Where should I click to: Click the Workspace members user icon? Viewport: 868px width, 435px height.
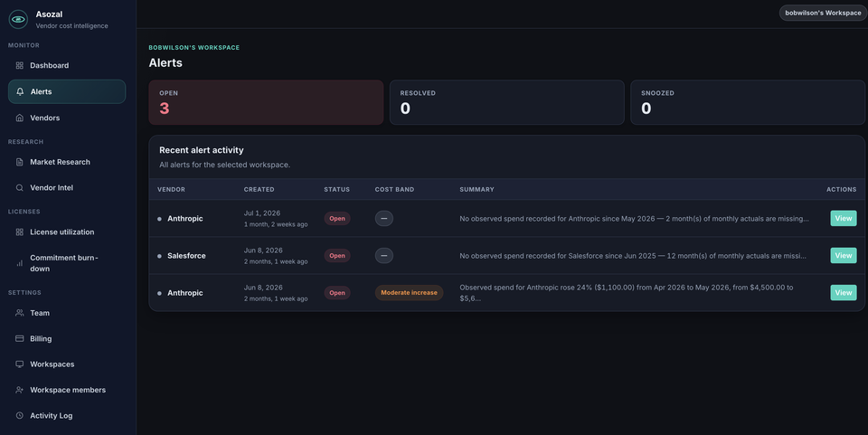(x=19, y=390)
